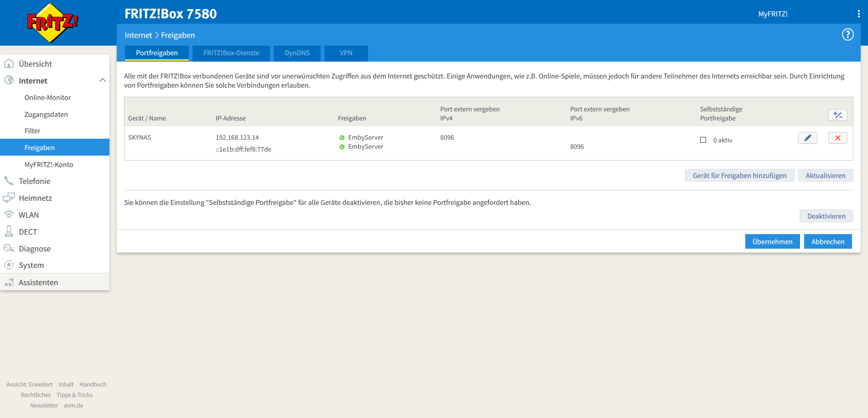
Task: Click Internet in the breadcrumb
Action: pos(138,35)
